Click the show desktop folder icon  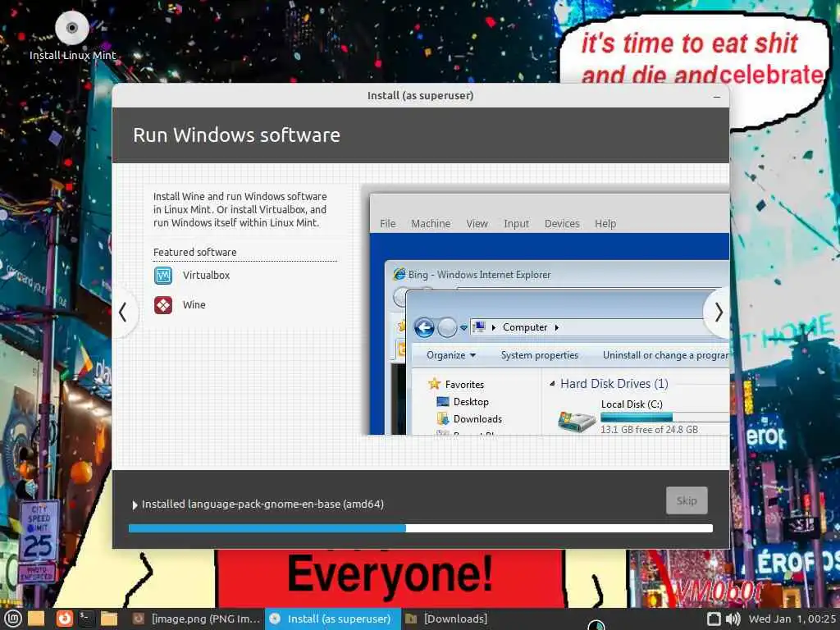coord(36,619)
